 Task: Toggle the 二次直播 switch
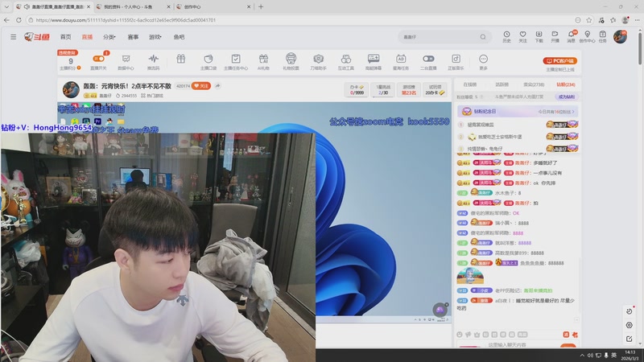[x=428, y=59]
